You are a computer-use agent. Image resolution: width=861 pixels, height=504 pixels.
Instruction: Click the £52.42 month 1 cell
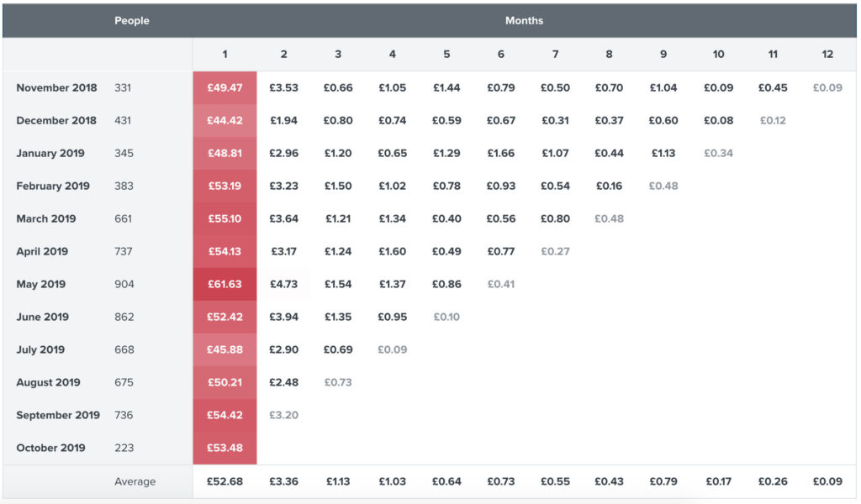[224, 317]
